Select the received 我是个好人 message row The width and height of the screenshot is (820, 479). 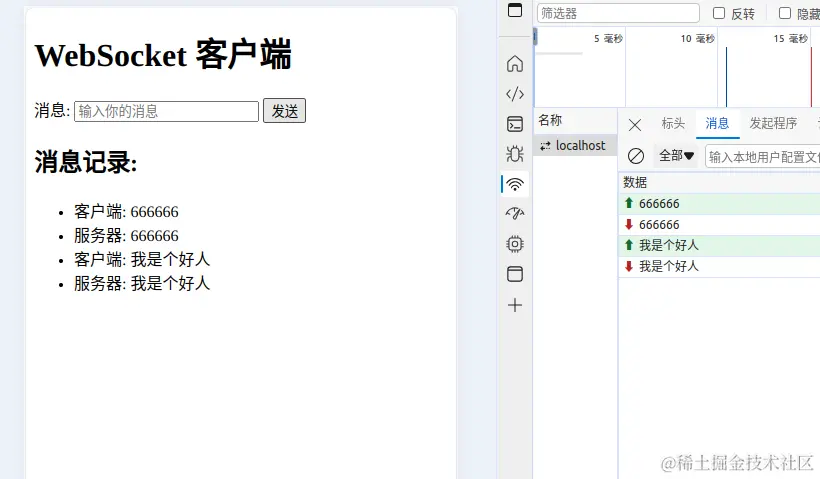click(719, 266)
